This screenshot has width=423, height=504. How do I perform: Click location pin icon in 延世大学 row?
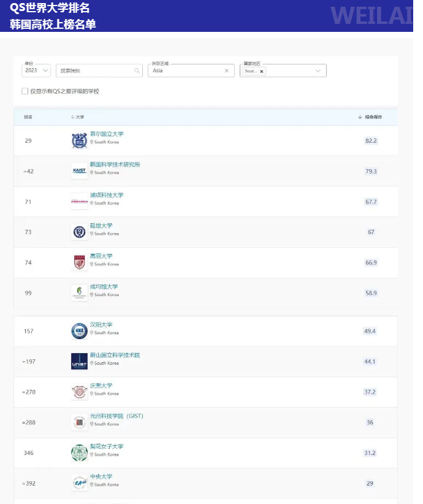[91, 234]
